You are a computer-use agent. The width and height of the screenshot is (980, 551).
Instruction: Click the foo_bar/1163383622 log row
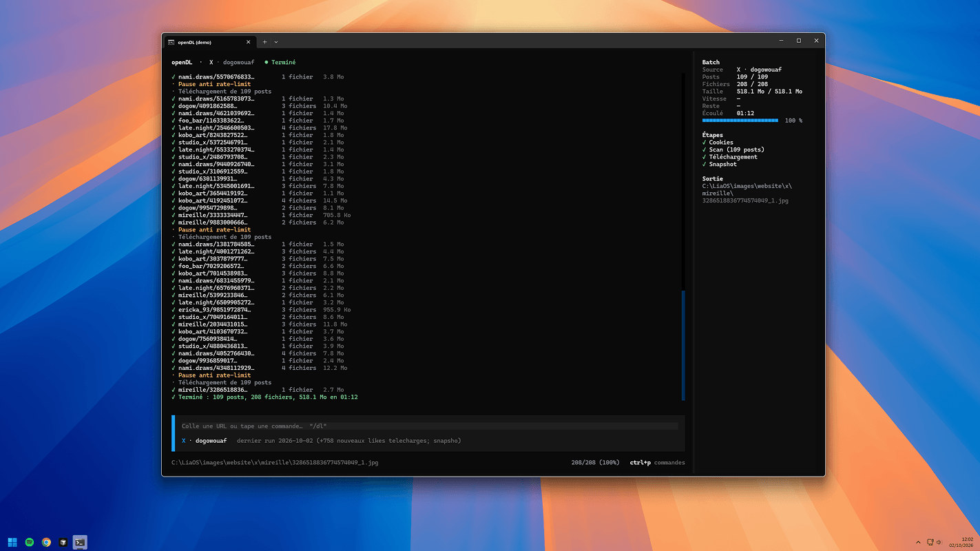coord(258,121)
